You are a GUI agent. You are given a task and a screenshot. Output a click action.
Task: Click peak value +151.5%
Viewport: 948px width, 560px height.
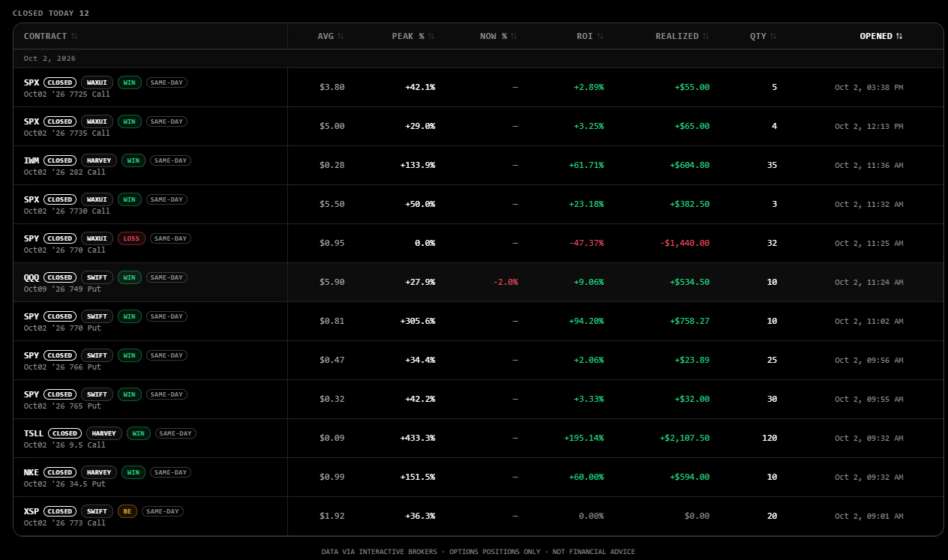[418, 477]
